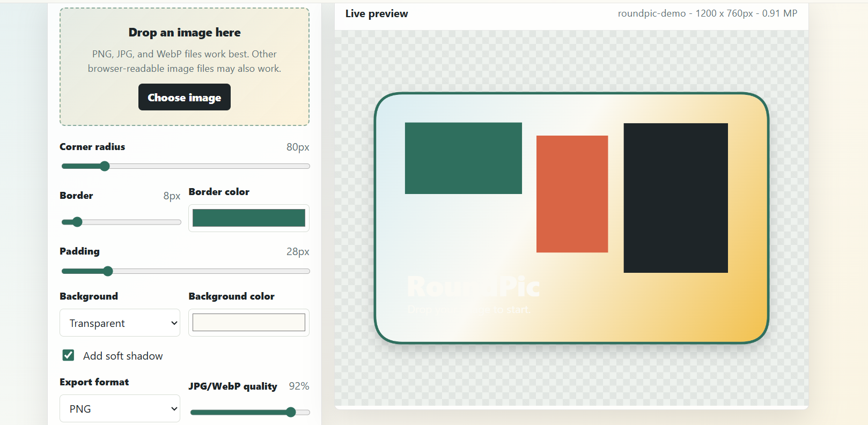Toggle the Add soft shadow checkbox
The height and width of the screenshot is (425, 868).
tap(68, 355)
